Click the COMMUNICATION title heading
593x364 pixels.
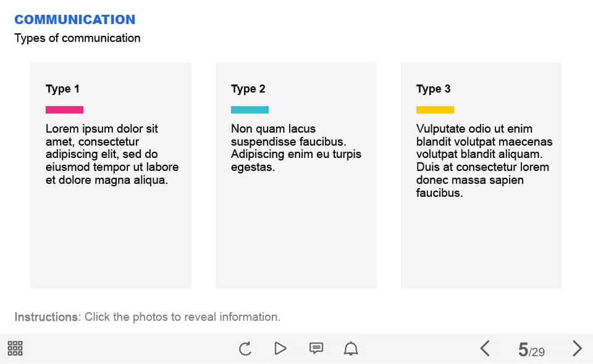[75, 20]
